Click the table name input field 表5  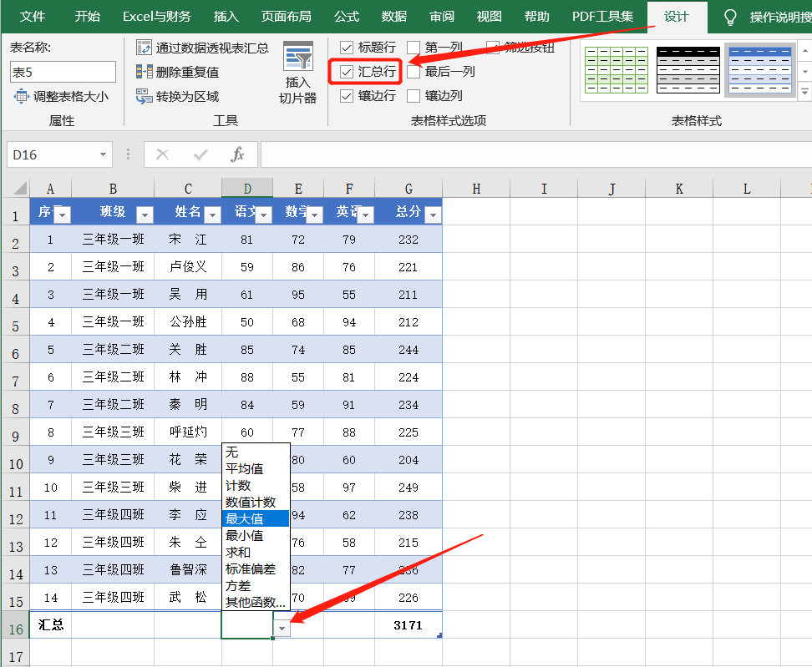tap(63, 73)
